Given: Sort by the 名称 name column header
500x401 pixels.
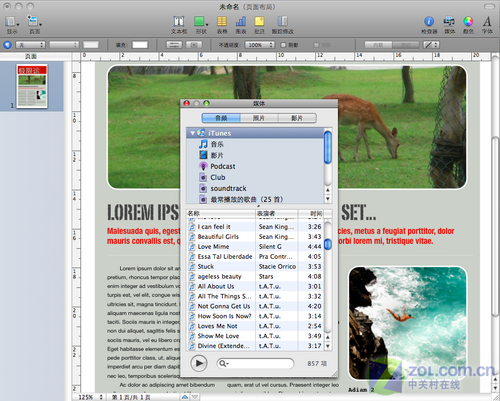Looking at the screenshot, I should point(221,213).
